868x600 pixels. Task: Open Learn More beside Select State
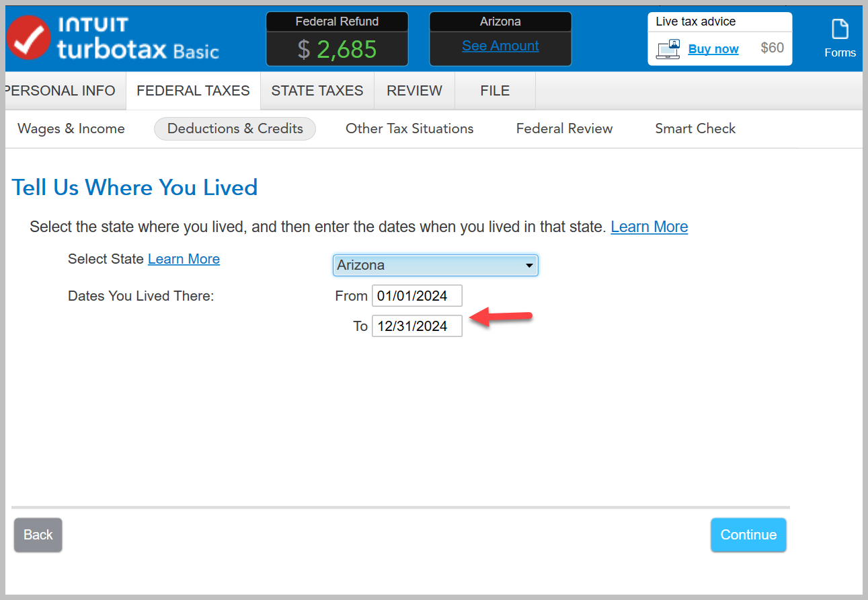(x=184, y=259)
